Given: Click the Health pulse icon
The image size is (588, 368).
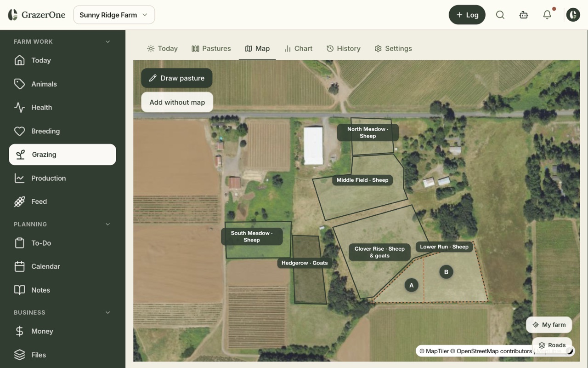Looking at the screenshot, I should pyautogui.click(x=19, y=107).
